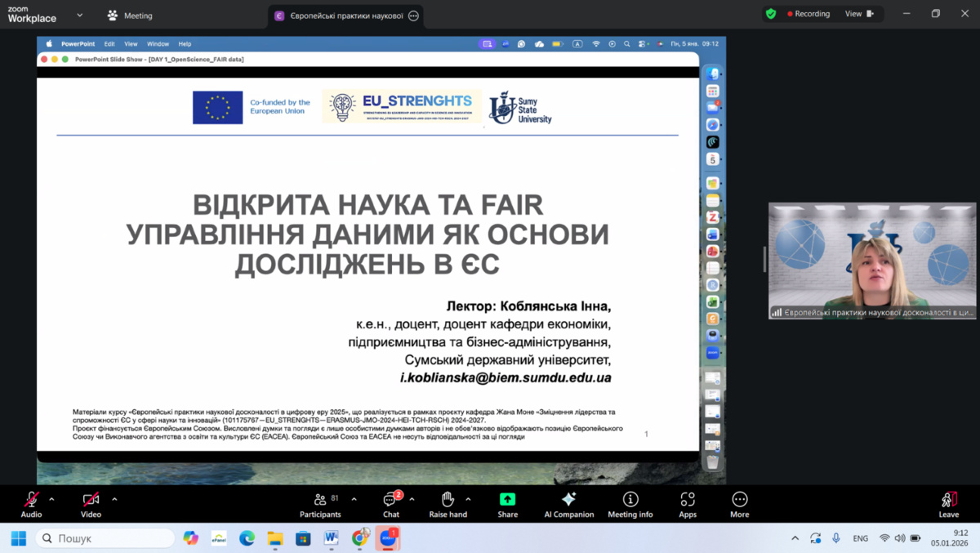Expand the arrow next to Participants

click(x=354, y=499)
